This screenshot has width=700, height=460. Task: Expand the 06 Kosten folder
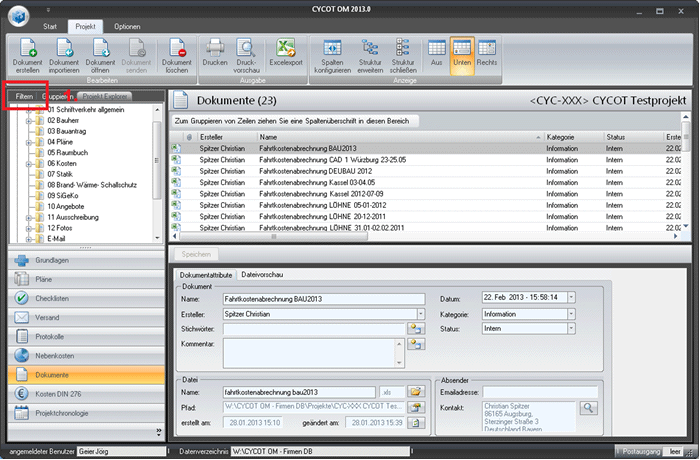(28, 163)
